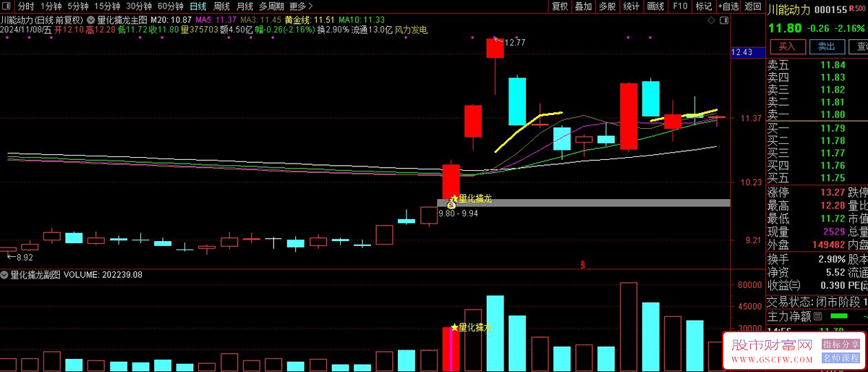Select the 1分钟 period tab
This screenshot has height=372, width=868.
point(51,7)
